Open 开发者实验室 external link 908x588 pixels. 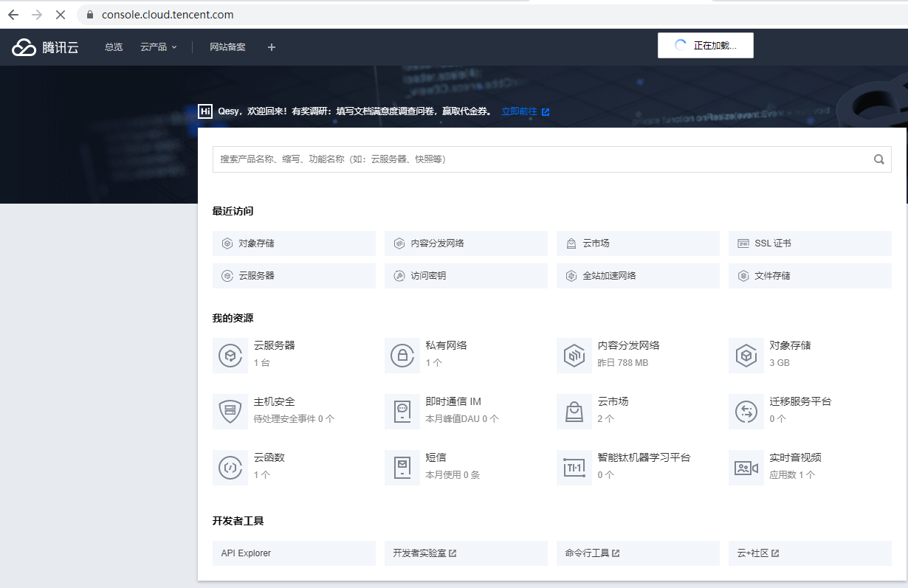[466, 553]
